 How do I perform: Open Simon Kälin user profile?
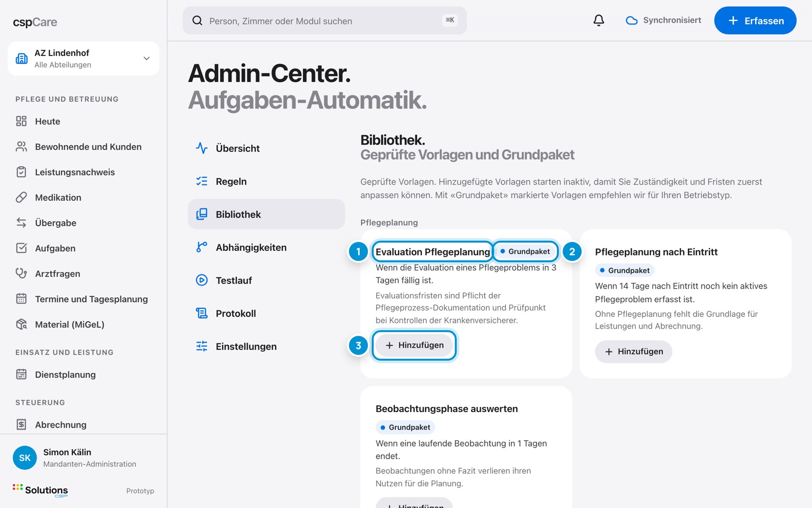[x=83, y=458]
